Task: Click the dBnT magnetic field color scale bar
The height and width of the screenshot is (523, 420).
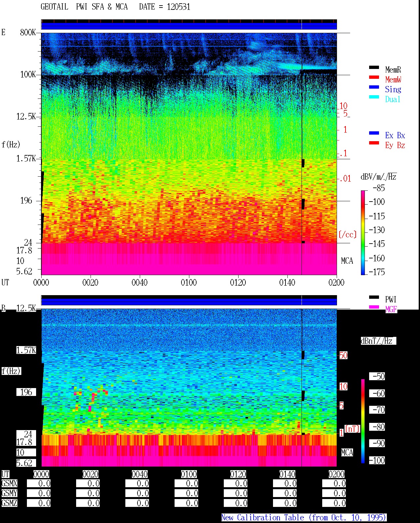Action: pos(363,421)
